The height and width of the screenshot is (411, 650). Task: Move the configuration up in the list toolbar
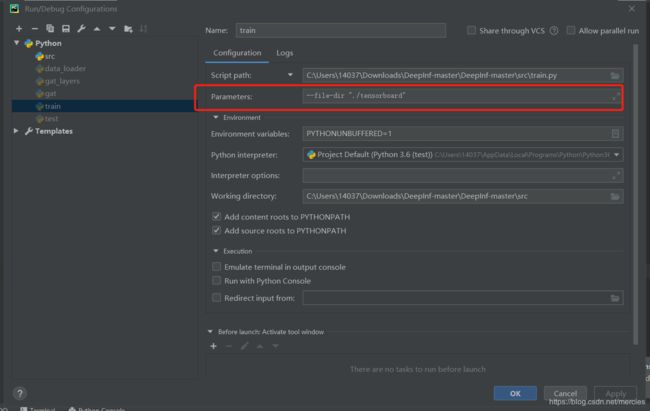[97, 29]
